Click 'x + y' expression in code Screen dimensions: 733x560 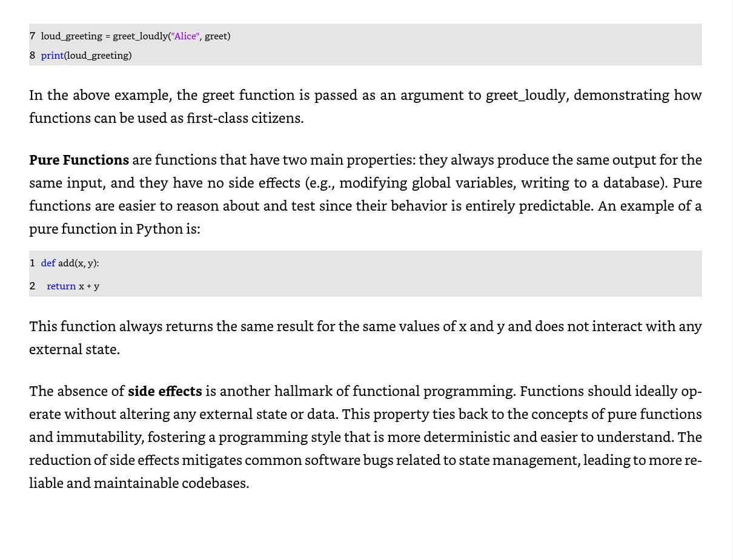tap(89, 286)
